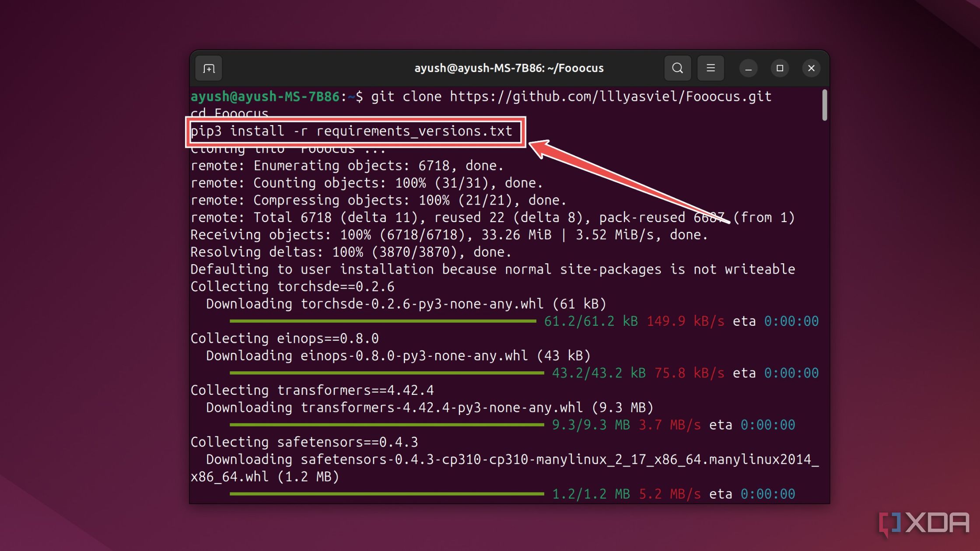Screen dimensions: 980x551
Task: Maximize the terminal window
Action: click(780, 68)
